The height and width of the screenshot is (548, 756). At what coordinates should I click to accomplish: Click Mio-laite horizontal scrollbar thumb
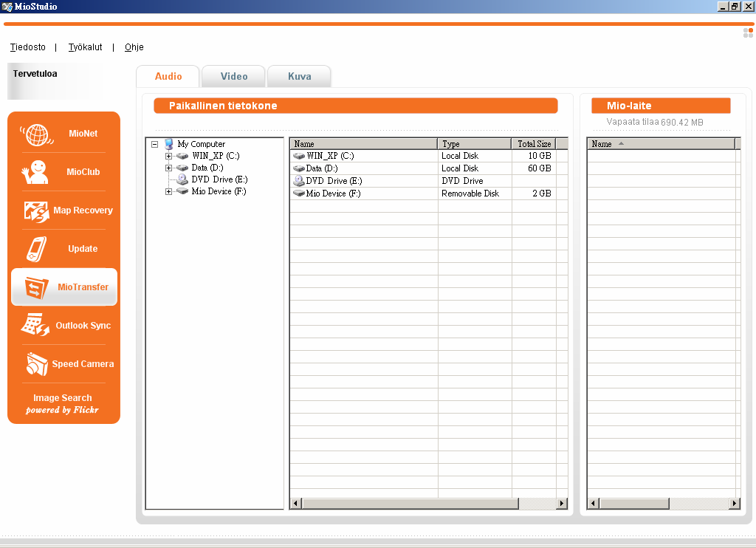(634, 504)
